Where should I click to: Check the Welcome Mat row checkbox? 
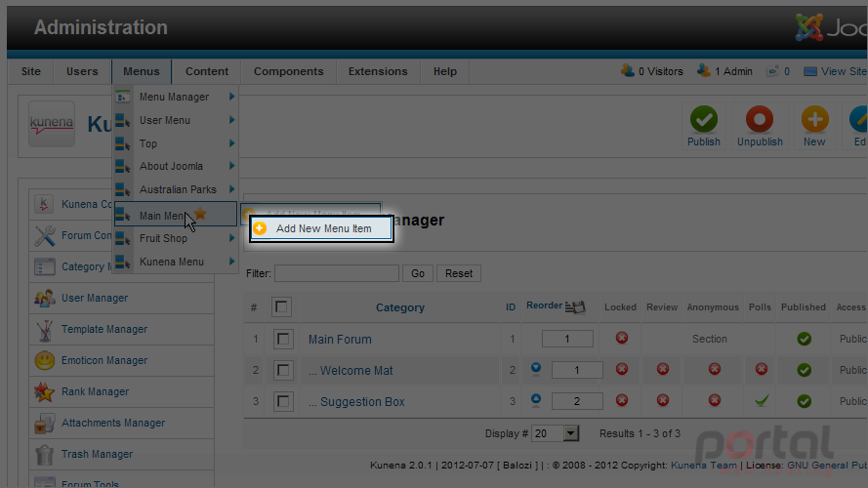click(x=283, y=370)
